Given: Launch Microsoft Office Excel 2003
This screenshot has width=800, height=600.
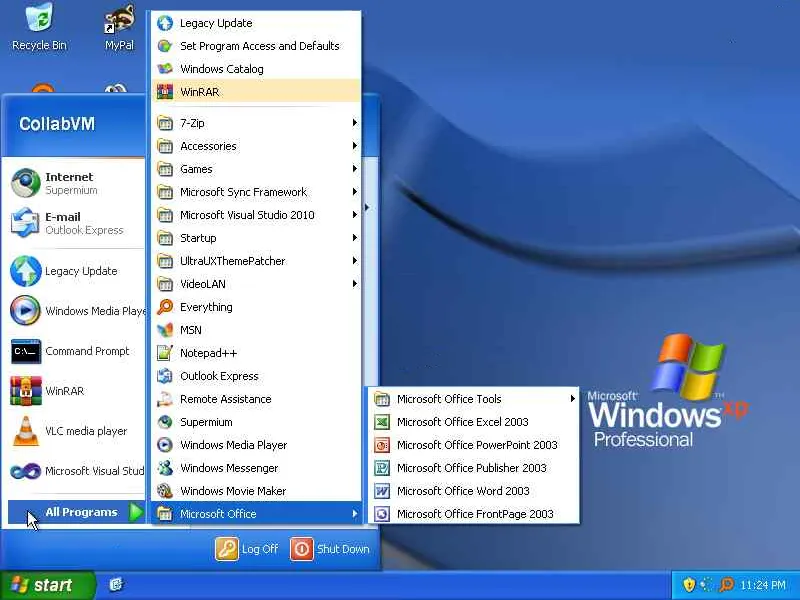Looking at the screenshot, I should point(473,422).
